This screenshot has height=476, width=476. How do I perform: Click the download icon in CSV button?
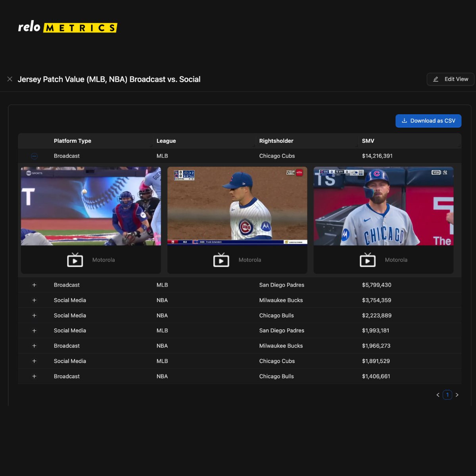404,121
